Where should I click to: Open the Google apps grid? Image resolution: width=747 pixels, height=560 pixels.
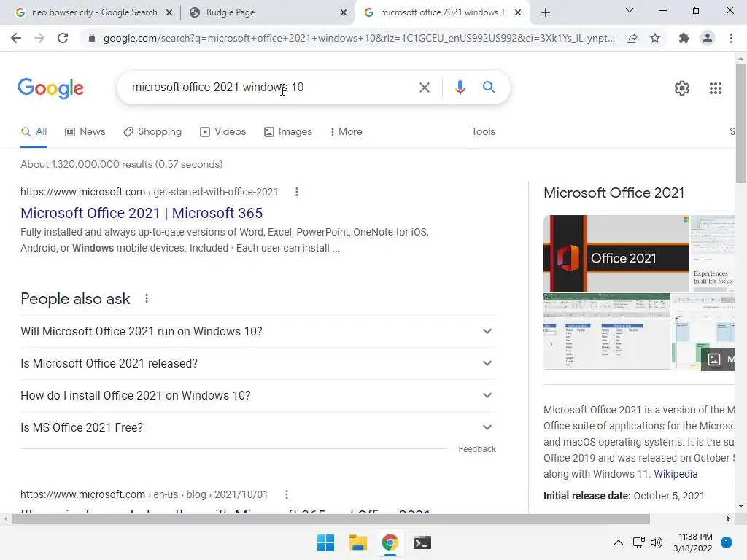pos(715,88)
